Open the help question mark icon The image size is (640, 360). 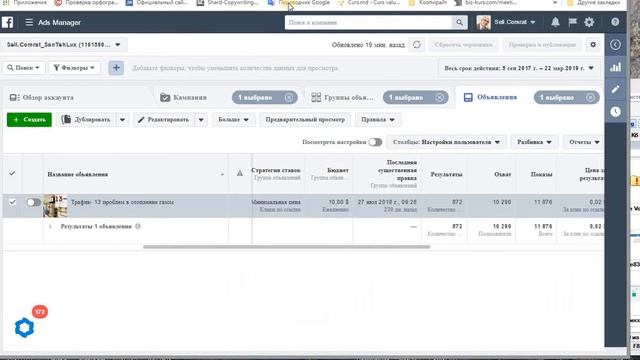point(615,22)
